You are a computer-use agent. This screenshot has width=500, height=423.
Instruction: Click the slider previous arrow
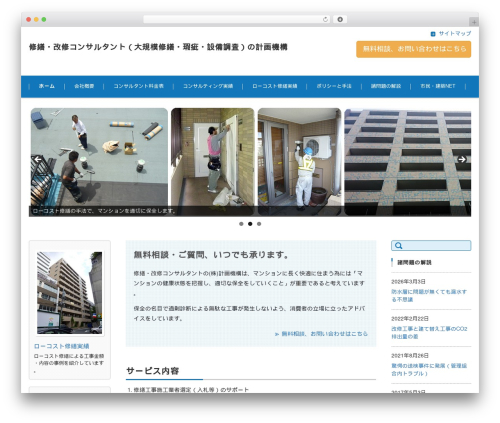pyautogui.click(x=38, y=159)
